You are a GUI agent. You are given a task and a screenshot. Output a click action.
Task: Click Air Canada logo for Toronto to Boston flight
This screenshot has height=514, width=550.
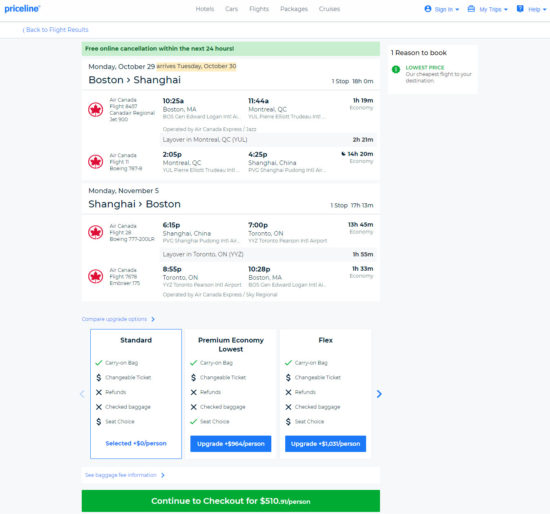click(x=95, y=276)
